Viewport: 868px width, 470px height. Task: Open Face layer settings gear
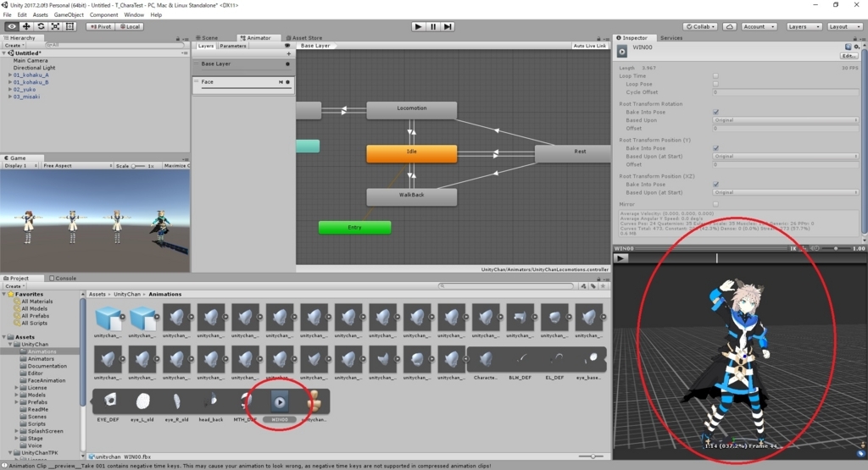287,82
